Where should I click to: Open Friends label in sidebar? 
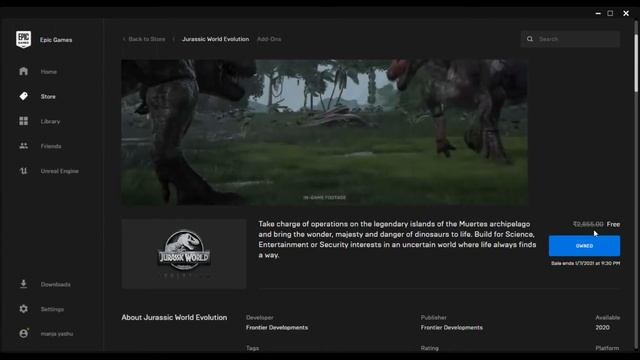pos(51,146)
